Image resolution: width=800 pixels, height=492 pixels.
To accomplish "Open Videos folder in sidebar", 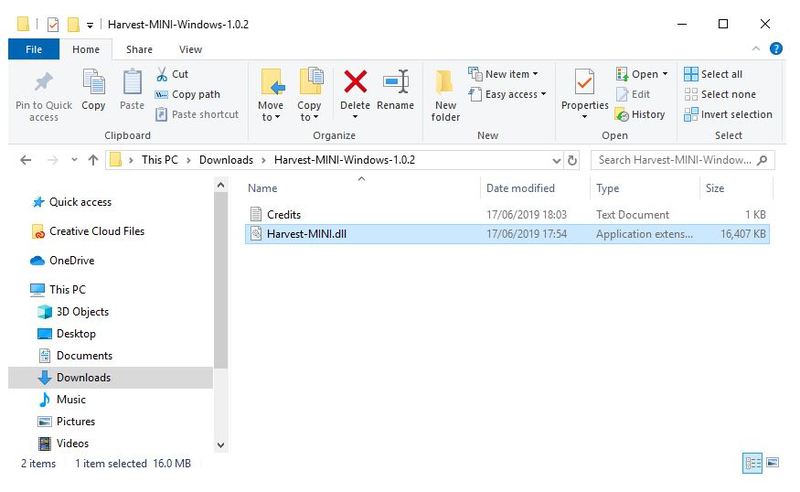I will pyautogui.click(x=72, y=444).
